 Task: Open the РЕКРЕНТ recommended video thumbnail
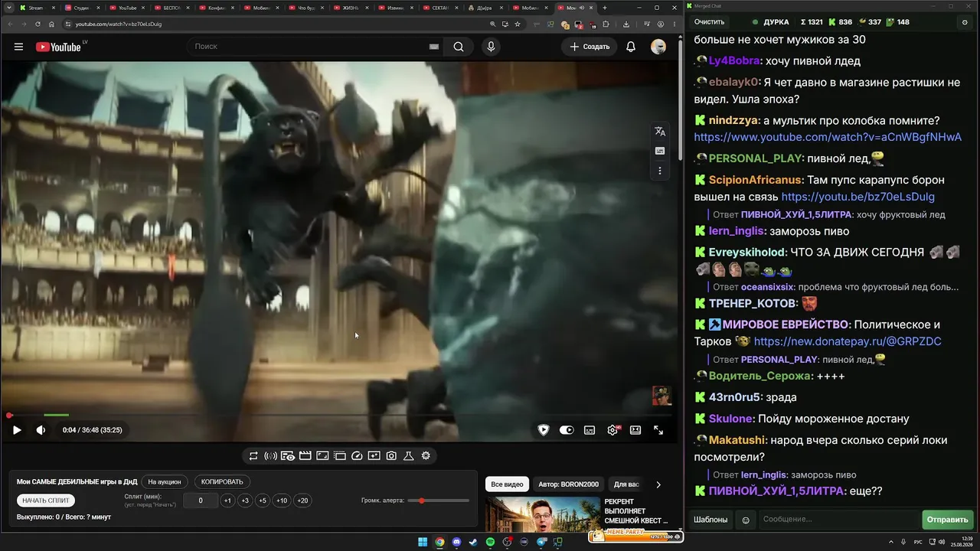(543, 514)
